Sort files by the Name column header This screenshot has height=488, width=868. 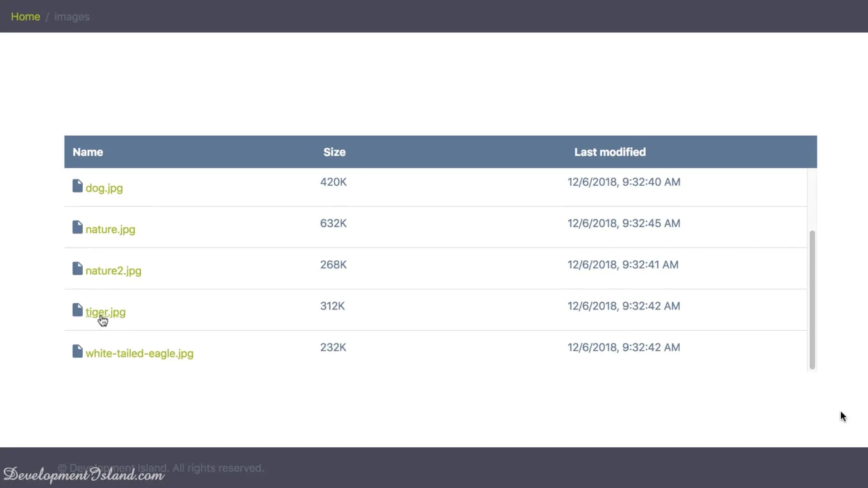[88, 152]
